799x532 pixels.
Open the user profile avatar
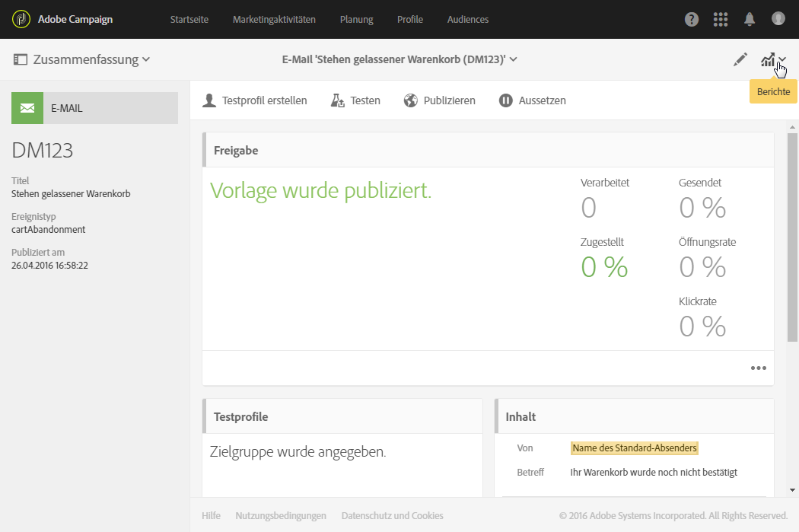[x=778, y=19]
